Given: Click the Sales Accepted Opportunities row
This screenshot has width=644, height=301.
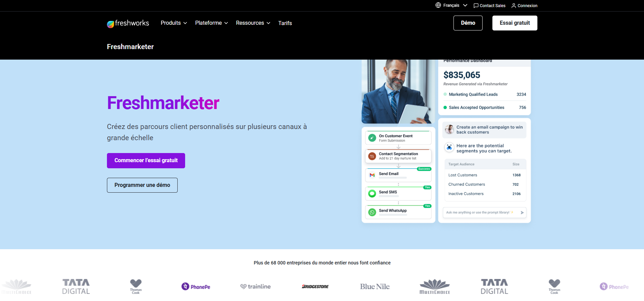Looking at the screenshot, I should tap(485, 108).
